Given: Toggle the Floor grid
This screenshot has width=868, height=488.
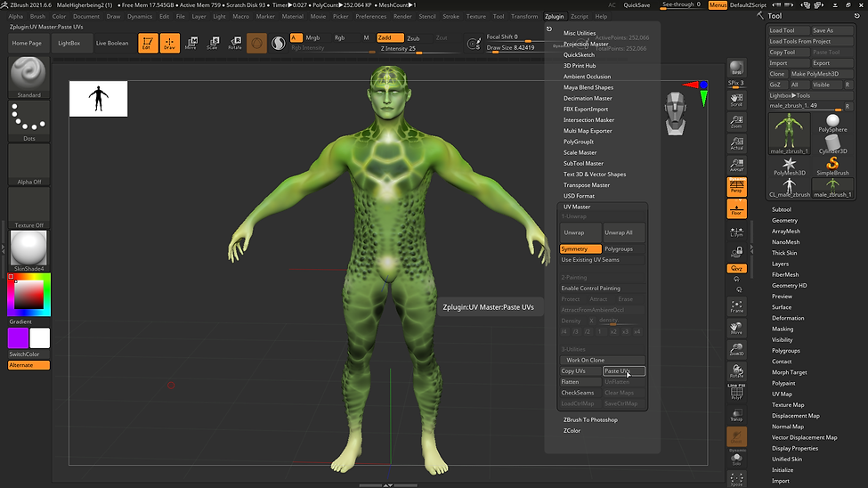Looking at the screenshot, I should tap(737, 209).
